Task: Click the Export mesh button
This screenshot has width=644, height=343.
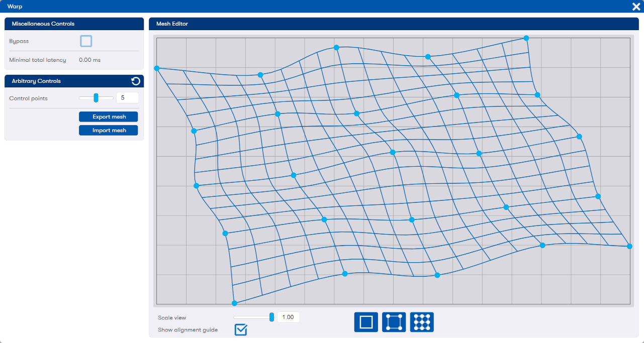Action: tap(108, 117)
